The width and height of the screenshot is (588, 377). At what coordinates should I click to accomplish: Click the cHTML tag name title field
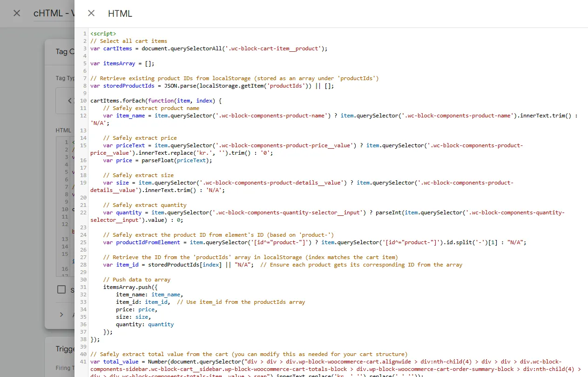point(54,14)
